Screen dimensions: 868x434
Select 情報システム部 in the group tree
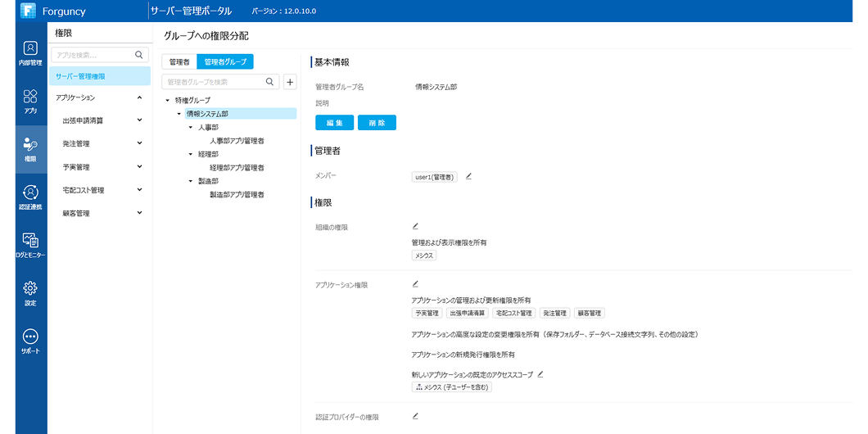tap(241, 114)
